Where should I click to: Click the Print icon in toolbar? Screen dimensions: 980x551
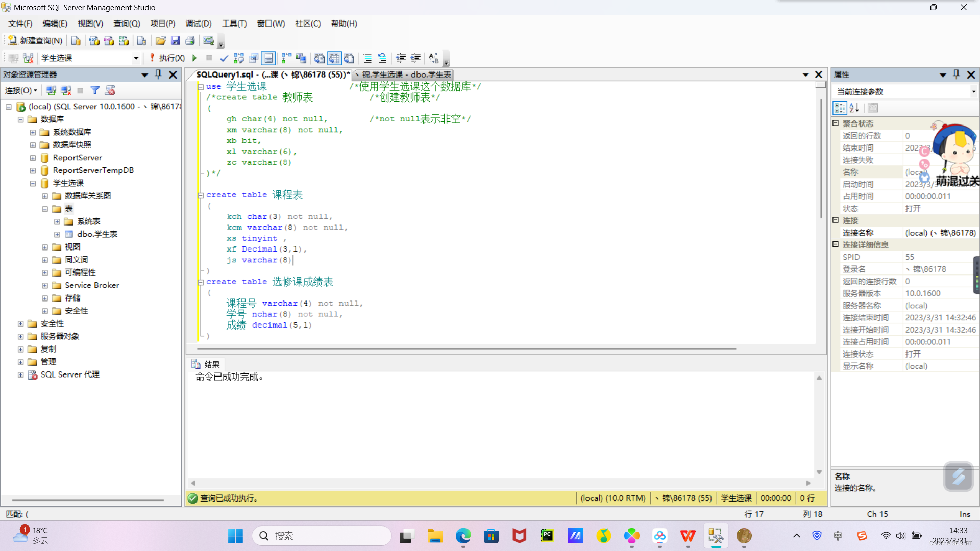click(190, 41)
